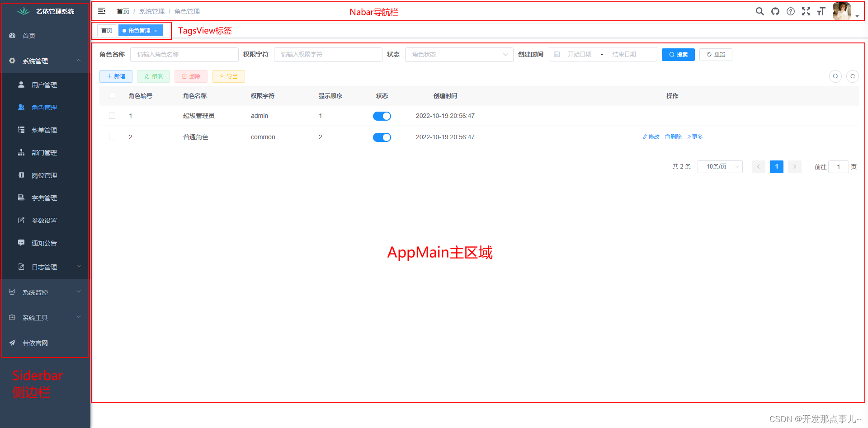Open 更多 actions for 普通角色
Screen dimensions: 868x428
(x=695, y=137)
